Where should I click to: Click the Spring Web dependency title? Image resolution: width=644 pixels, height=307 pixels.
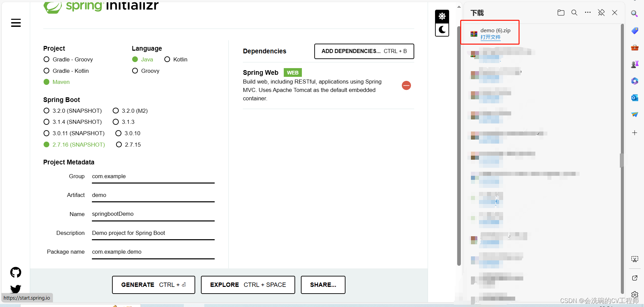click(261, 72)
